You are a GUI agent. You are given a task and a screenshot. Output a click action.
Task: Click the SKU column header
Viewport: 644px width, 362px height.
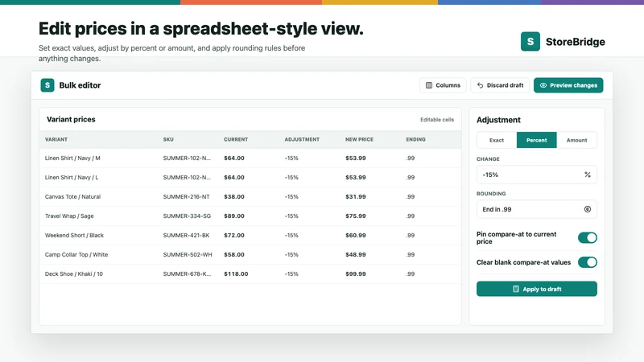tap(168, 139)
